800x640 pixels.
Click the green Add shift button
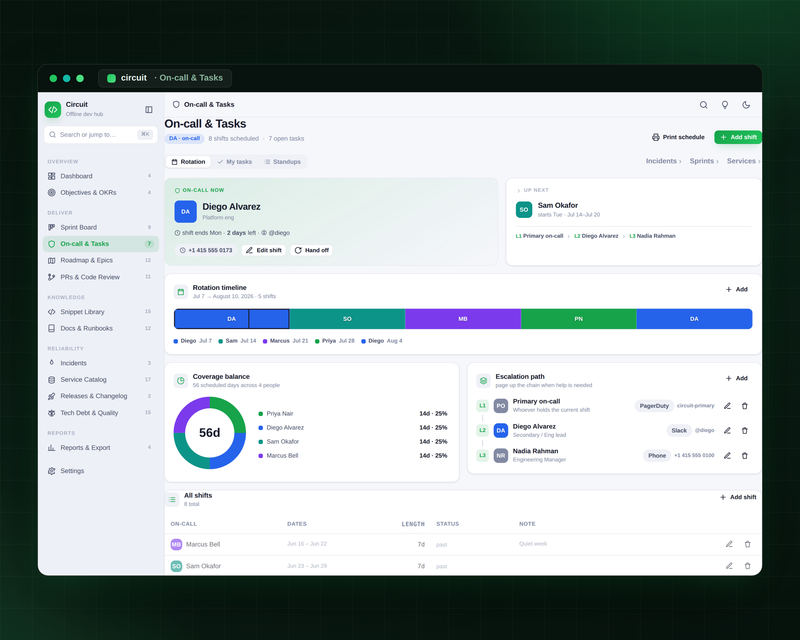738,137
